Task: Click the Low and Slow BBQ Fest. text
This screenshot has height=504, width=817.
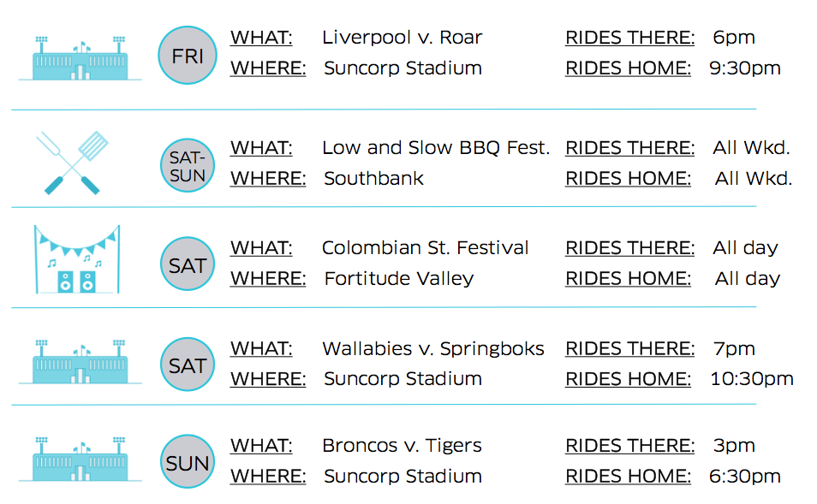Action: 436,148
